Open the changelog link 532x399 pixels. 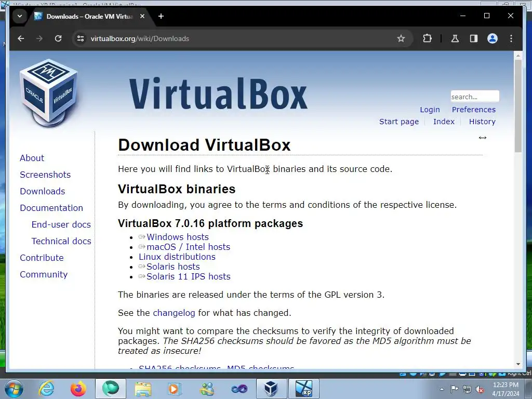(x=174, y=313)
